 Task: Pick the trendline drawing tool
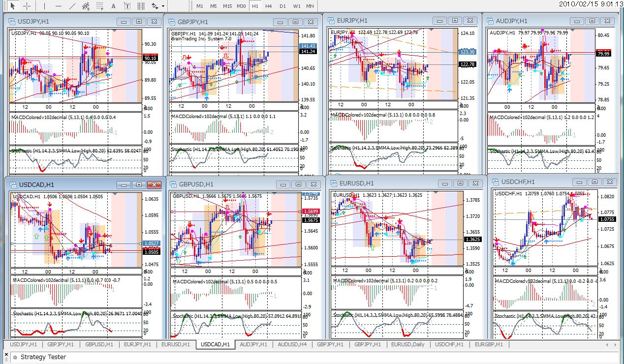[72, 6]
